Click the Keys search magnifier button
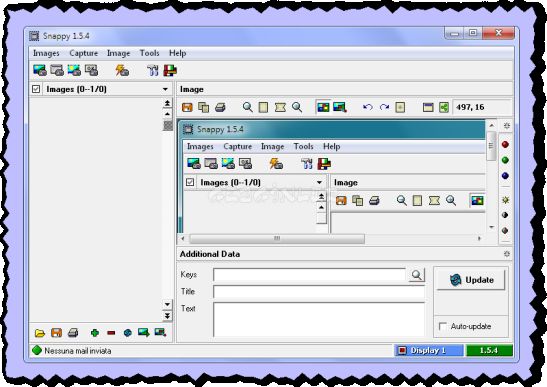547x387 pixels. point(417,275)
